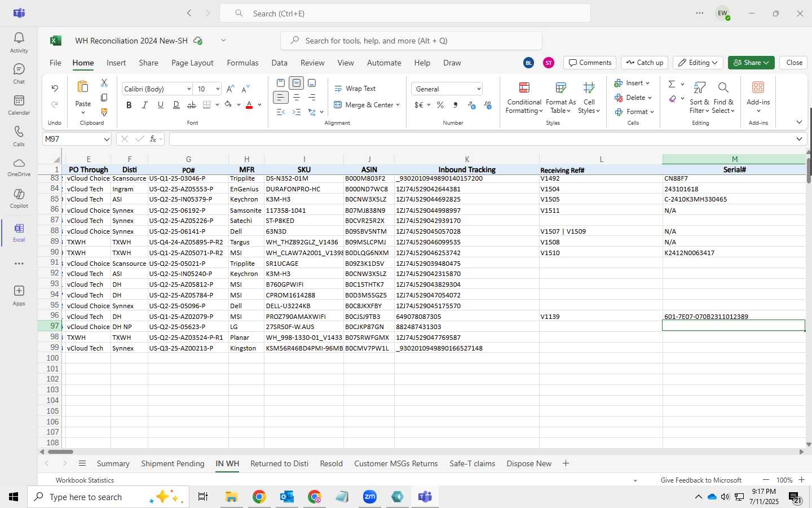Click in the formula bar
The width and height of the screenshot is (812, 508).
482,139
